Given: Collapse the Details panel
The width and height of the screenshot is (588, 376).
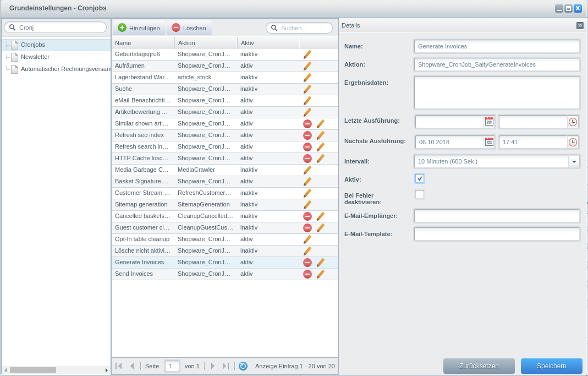Looking at the screenshot, I should (580, 25).
